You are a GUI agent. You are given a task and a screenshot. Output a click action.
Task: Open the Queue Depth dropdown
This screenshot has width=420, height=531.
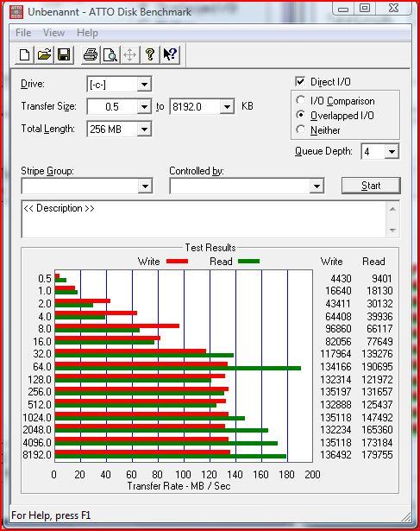[x=392, y=151]
